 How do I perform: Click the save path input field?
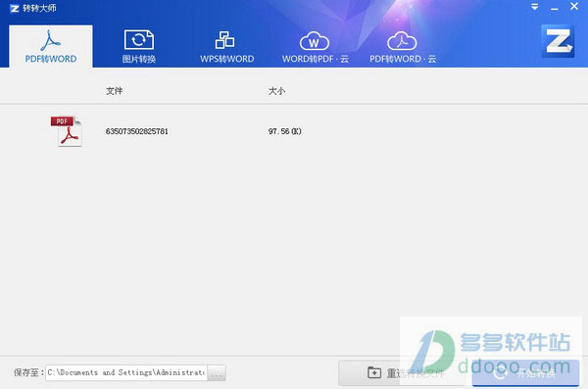click(126, 373)
